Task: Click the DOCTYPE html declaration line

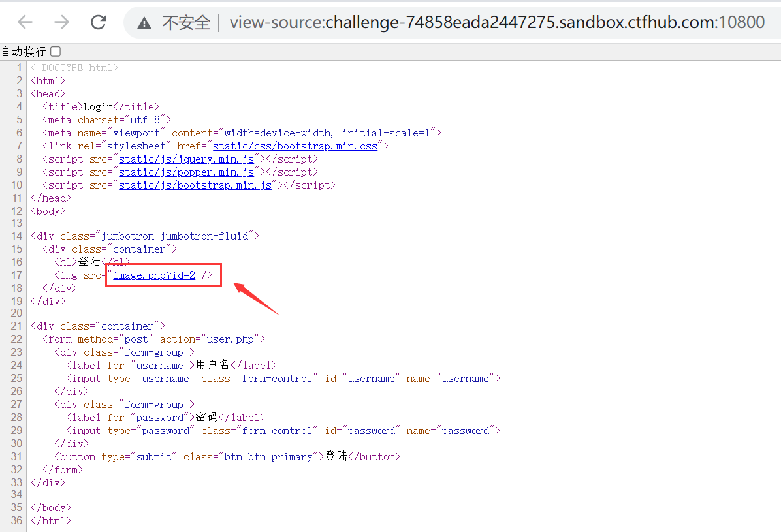Action: 74,68
